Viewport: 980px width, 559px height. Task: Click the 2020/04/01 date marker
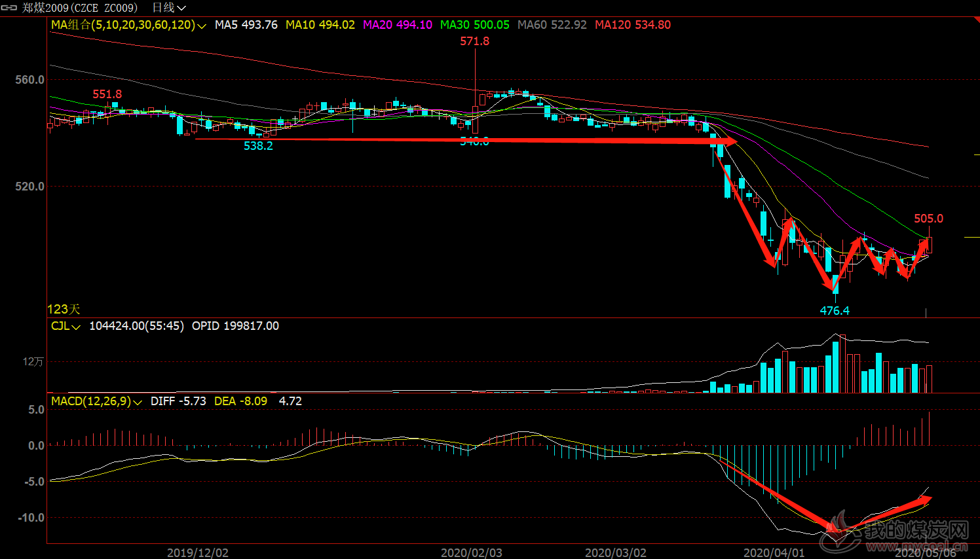point(774,552)
